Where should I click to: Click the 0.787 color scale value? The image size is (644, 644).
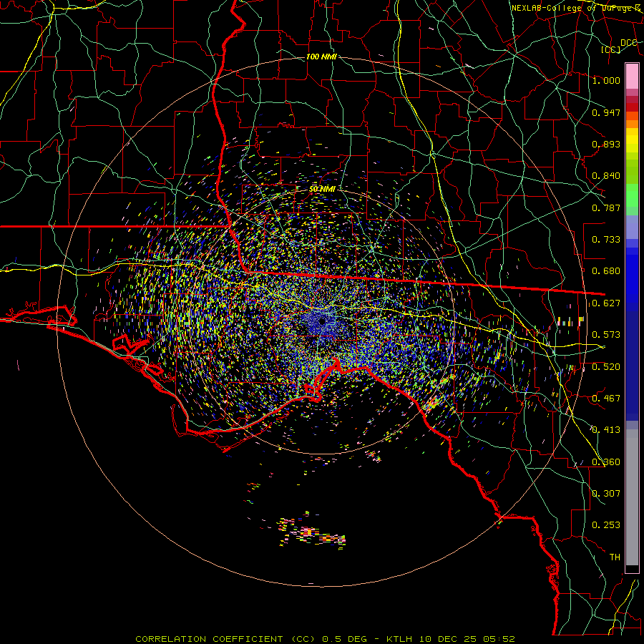(x=606, y=208)
